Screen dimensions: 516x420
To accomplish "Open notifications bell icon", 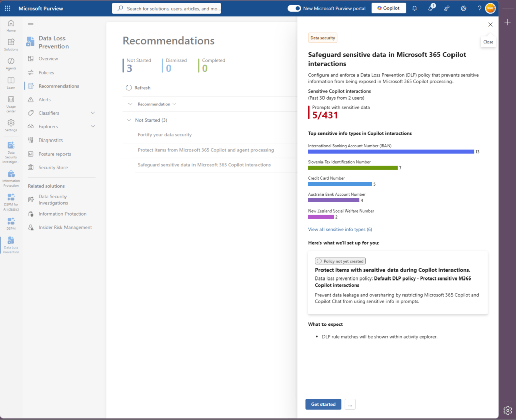I will (415, 8).
